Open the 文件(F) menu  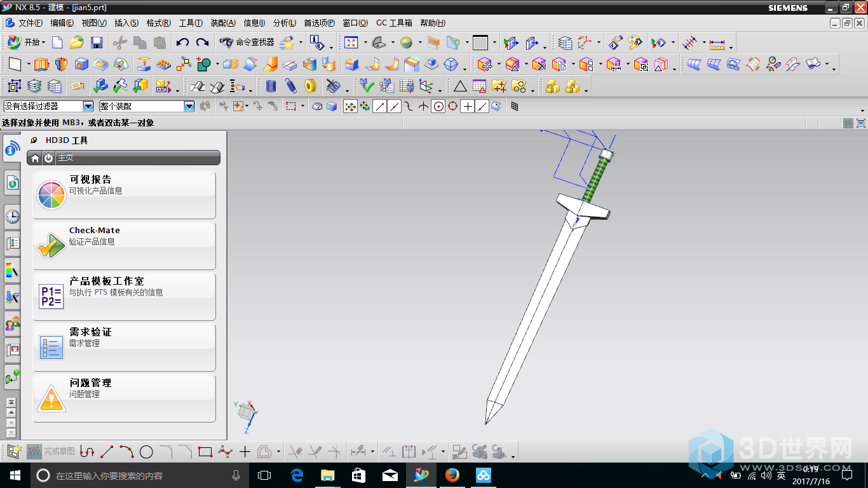(31, 23)
